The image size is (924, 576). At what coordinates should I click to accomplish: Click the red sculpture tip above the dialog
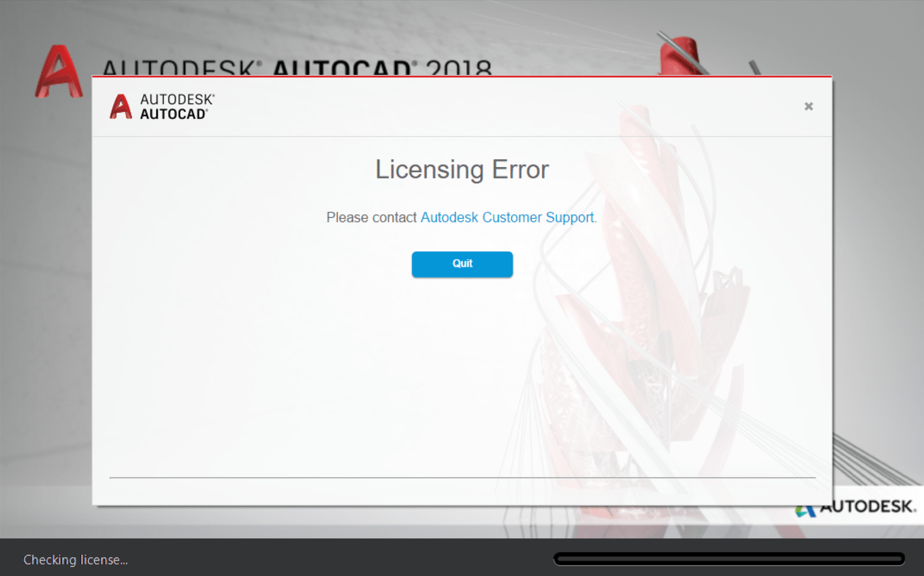(680, 56)
